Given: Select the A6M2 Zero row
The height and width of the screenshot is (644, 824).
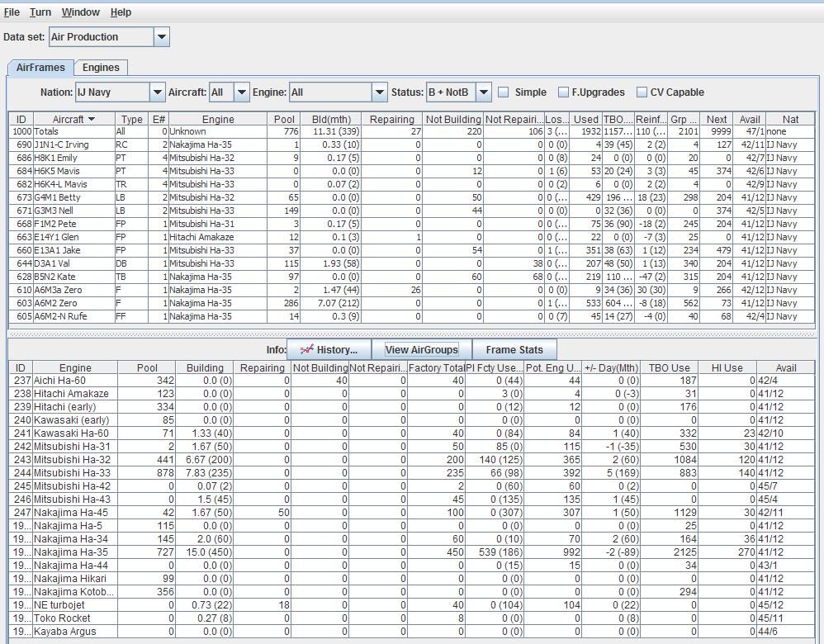Looking at the screenshot, I should (x=411, y=303).
